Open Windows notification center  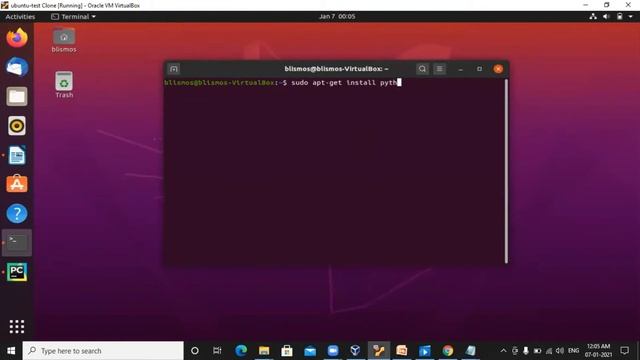pos(624,351)
